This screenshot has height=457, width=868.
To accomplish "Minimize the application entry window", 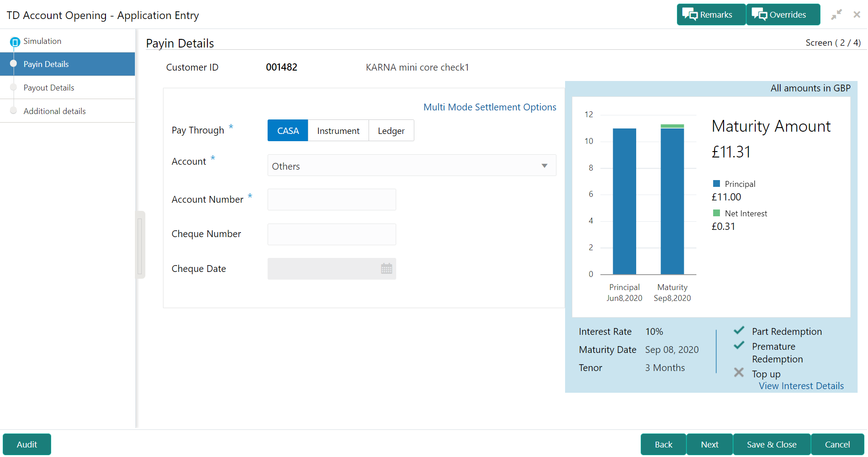I will click(x=836, y=14).
